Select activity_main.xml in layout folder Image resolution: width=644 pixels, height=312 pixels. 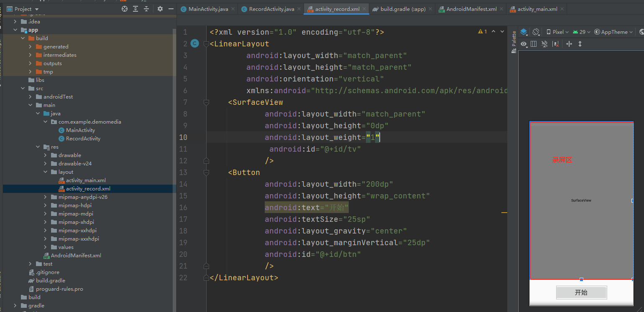[x=82, y=180]
